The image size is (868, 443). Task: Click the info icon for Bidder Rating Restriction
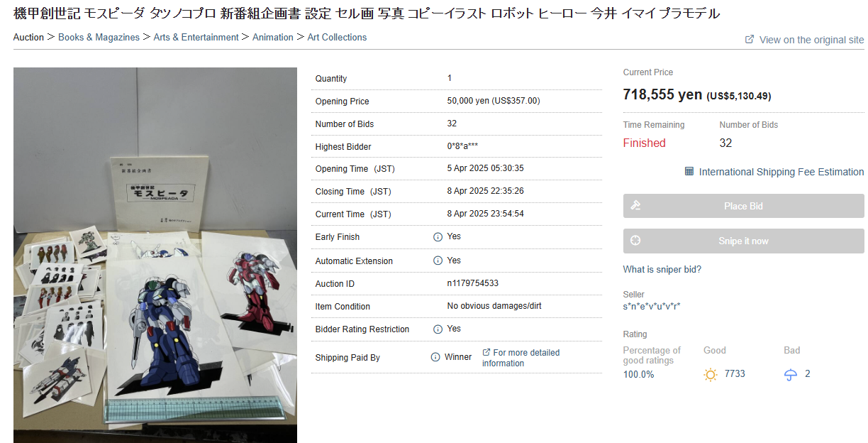coord(438,329)
